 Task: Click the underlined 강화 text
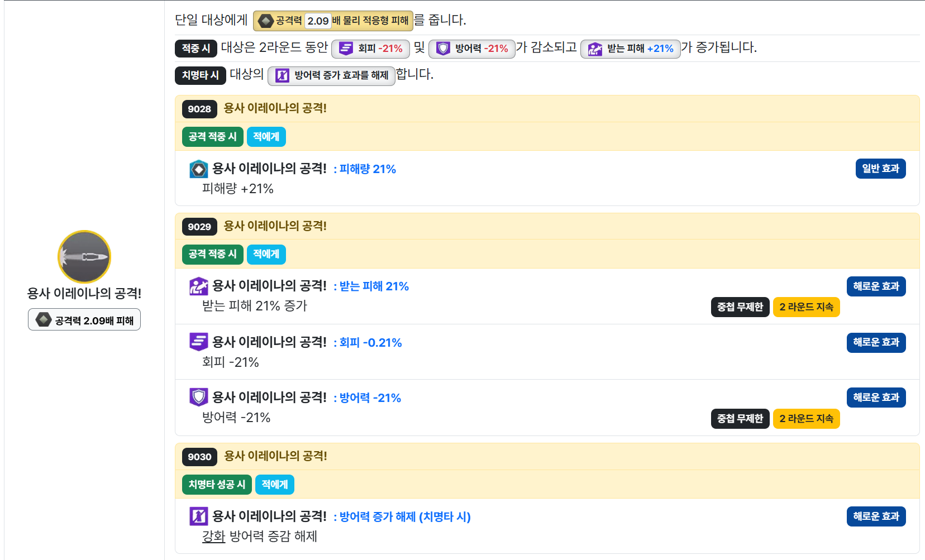pyautogui.click(x=213, y=537)
